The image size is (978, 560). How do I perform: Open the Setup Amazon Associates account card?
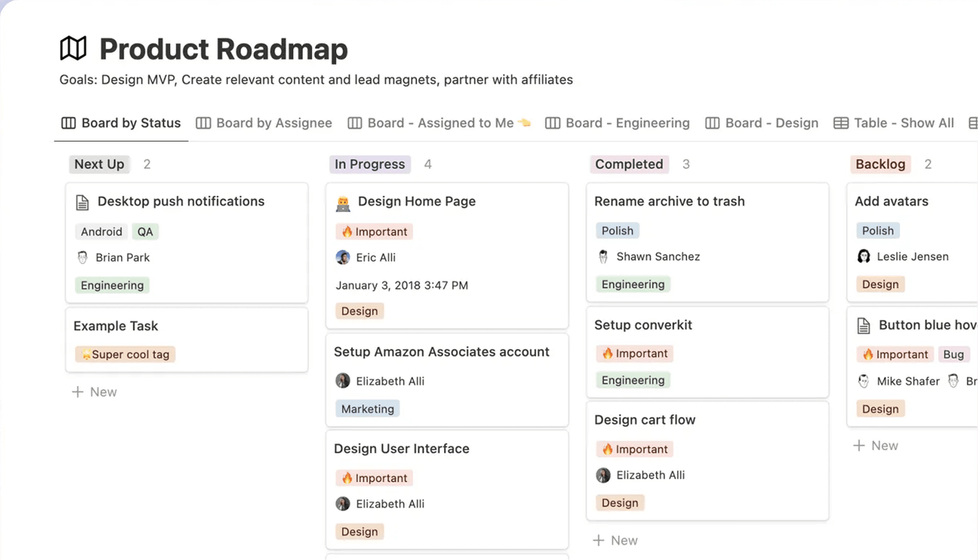447,380
